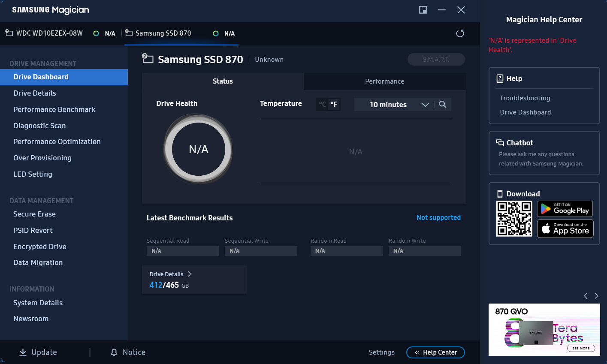607x364 pixels.
Task: Click the Chatbot speech bubble icon
Action: point(500,143)
